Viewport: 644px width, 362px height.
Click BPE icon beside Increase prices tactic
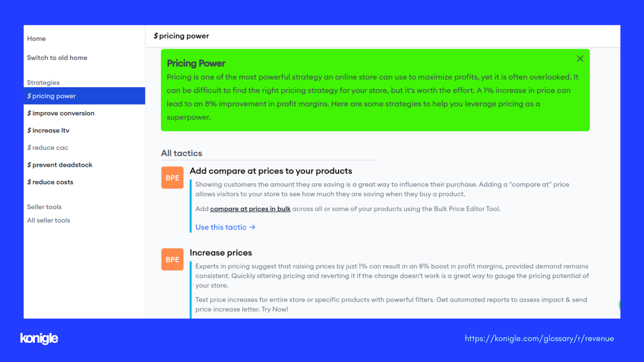coord(172,259)
